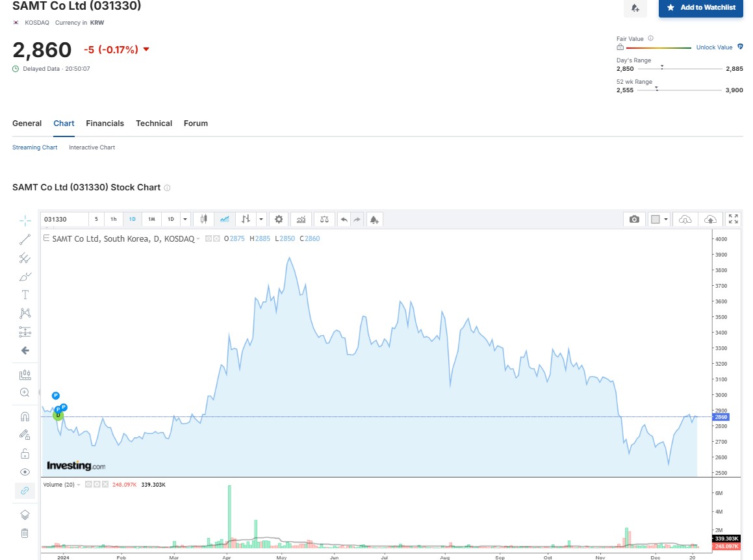Switch to the 1M interval

(151, 219)
